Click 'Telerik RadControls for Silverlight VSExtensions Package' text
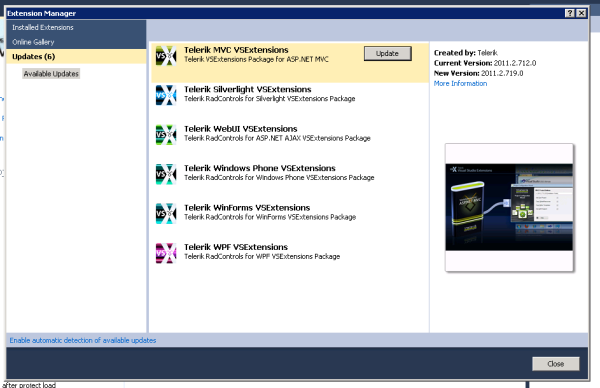600x388 pixels. (270, 99)
